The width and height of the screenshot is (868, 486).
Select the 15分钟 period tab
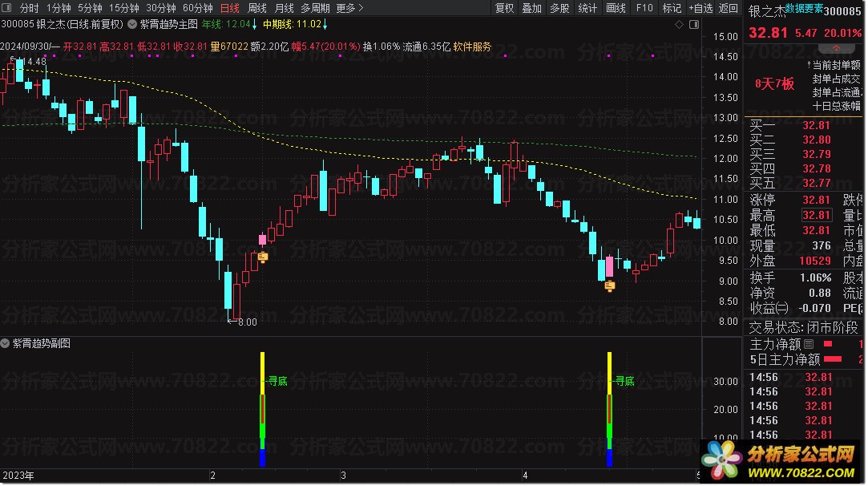(x=124, y=8)
